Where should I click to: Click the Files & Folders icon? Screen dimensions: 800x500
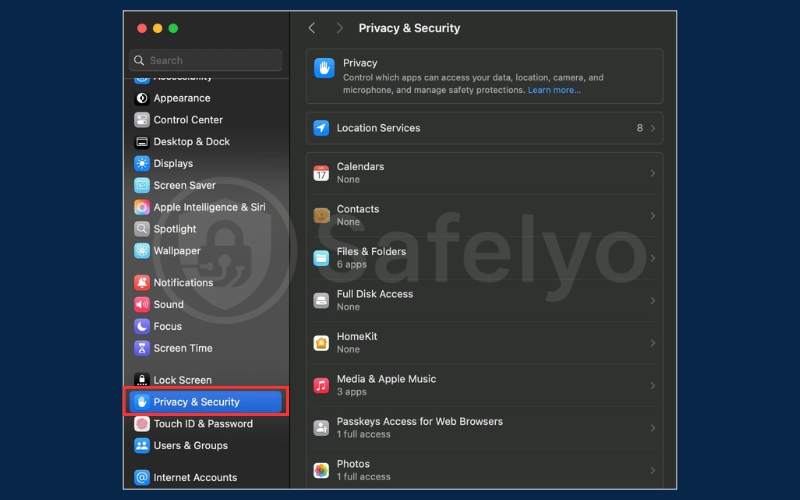[x=321, y=258]
